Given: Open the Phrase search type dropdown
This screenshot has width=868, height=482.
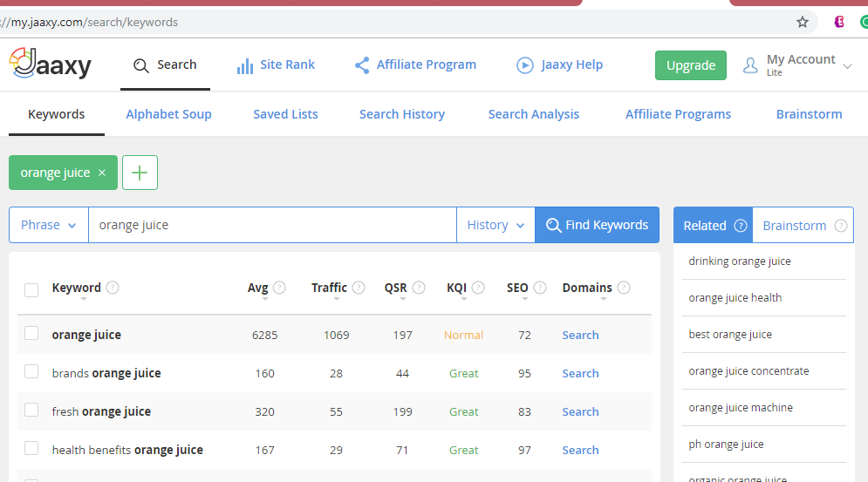Looking at the screenshot, I should click(49, 225).
